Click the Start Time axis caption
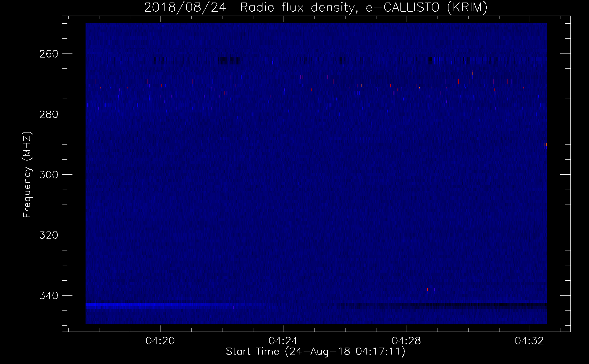 tap(316, 352)
